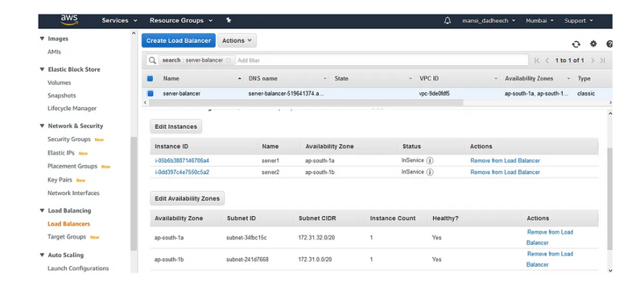Sort by the Availability Zones column header
The width and height of the screenshot is (644, 291).
pos(529,78)
